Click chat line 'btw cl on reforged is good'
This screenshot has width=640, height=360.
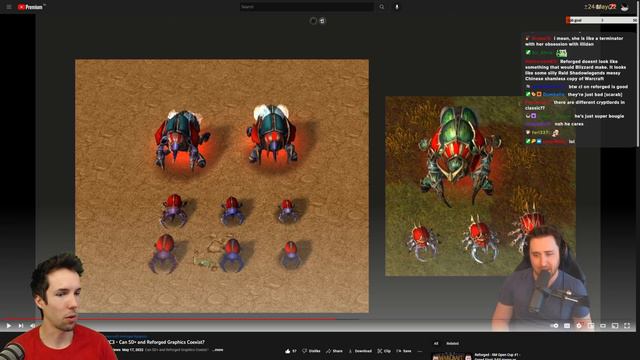point(598,87)
